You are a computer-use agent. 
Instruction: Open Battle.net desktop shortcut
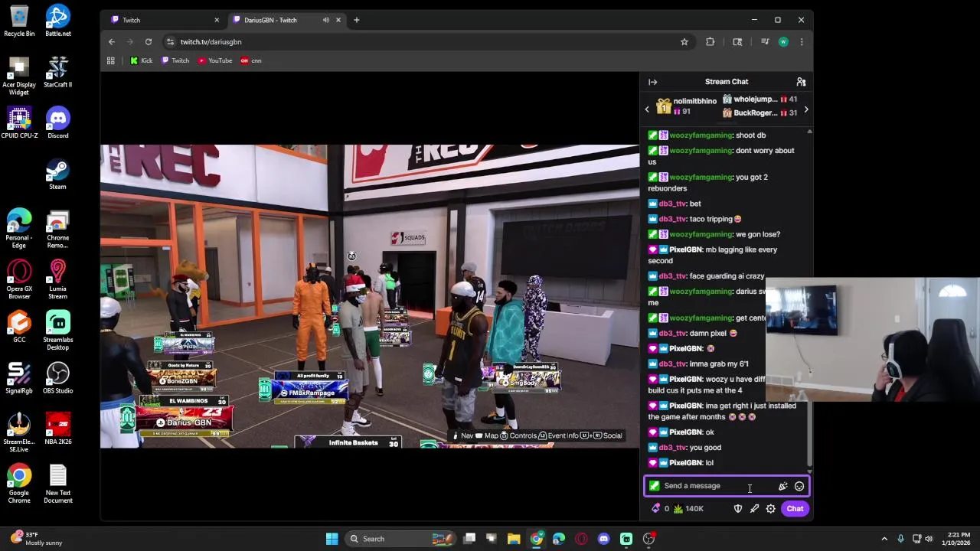[58, 21]
